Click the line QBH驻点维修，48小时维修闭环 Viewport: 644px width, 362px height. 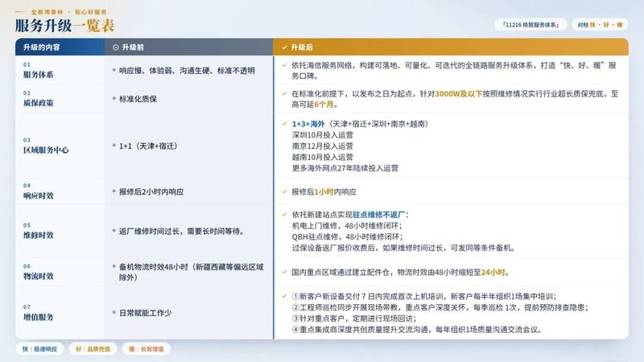click(347, 237)
